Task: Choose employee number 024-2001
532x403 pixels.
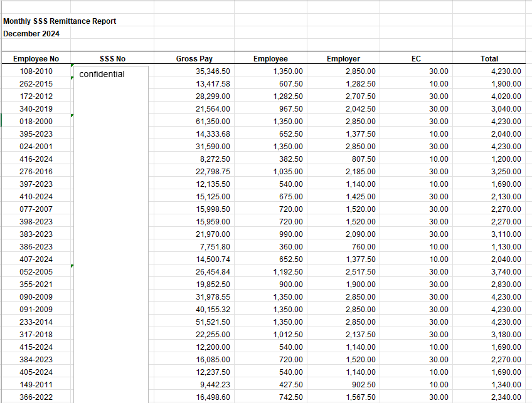Action: pyautogui.click(x=36, y=147)
